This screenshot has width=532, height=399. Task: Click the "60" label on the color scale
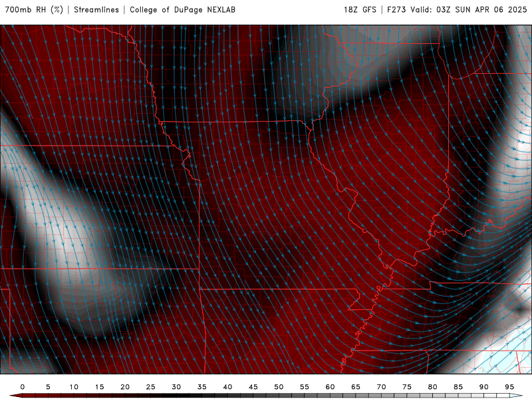click(330, 387)
